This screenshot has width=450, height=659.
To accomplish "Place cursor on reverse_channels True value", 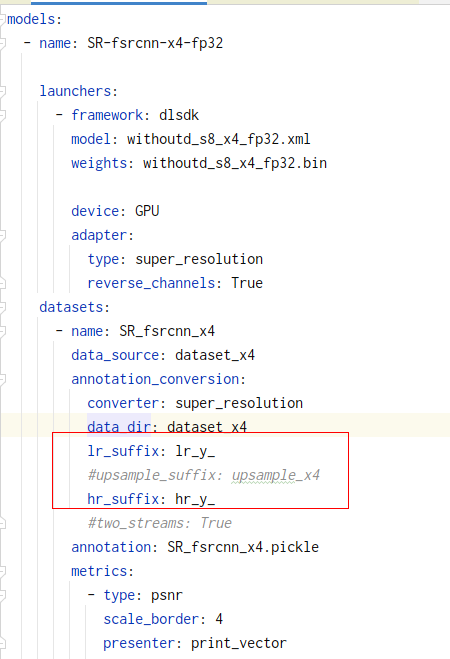I will [247, 283].
